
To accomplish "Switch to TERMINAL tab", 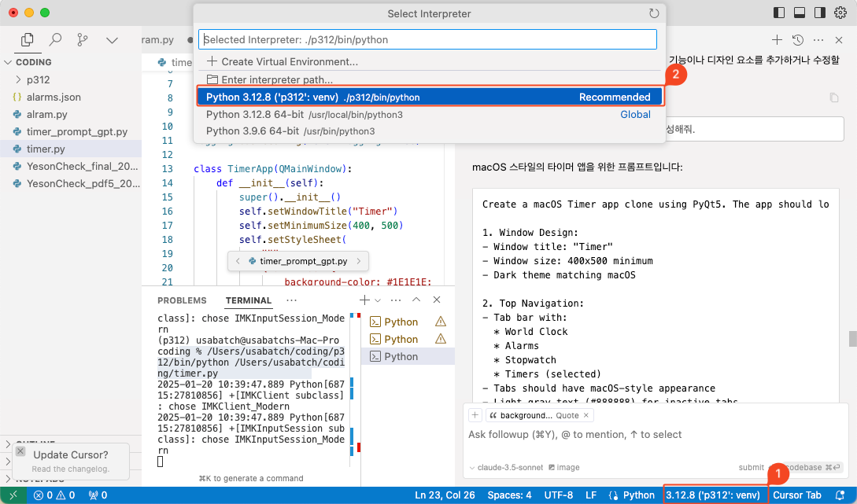I will (249, 300).
